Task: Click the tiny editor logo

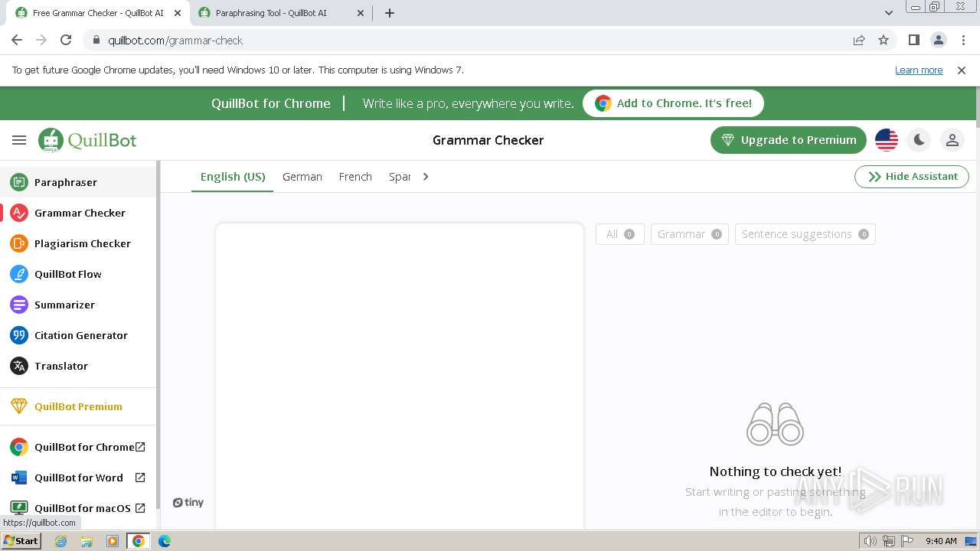Action: click(x=188, y=503)
